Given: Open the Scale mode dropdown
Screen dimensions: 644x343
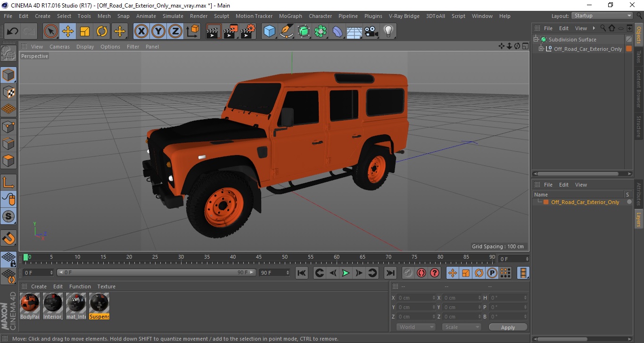Looking at the screenshot, I should click(461, 327).
